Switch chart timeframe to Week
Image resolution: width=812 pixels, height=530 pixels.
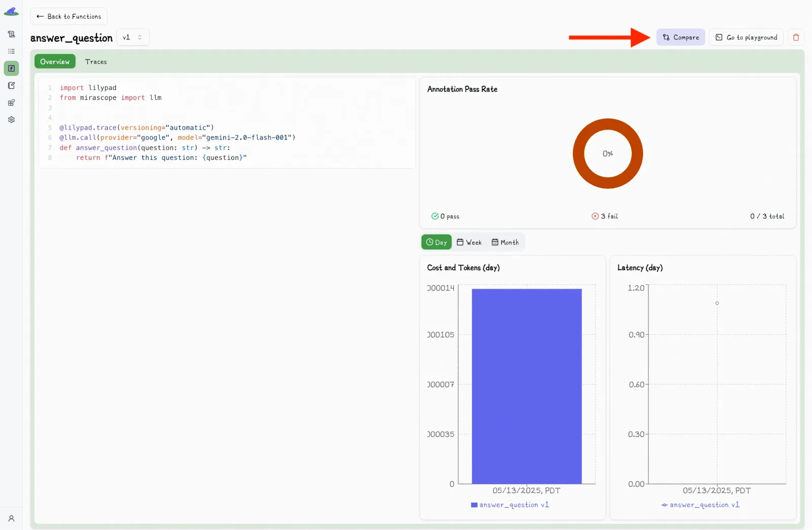(x=469, y=242)
